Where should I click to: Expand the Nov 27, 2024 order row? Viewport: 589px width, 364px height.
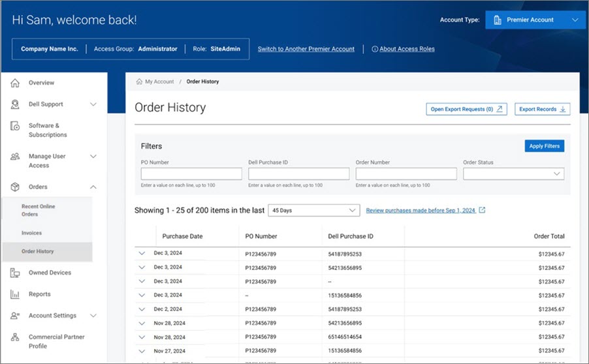pos(142,351)
